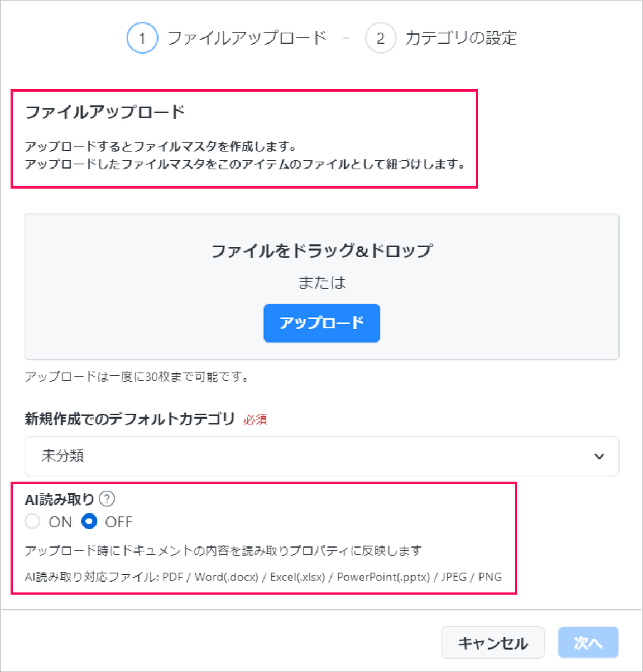
Task: Click the OFF label text
Action: click(x=119, y=522)
